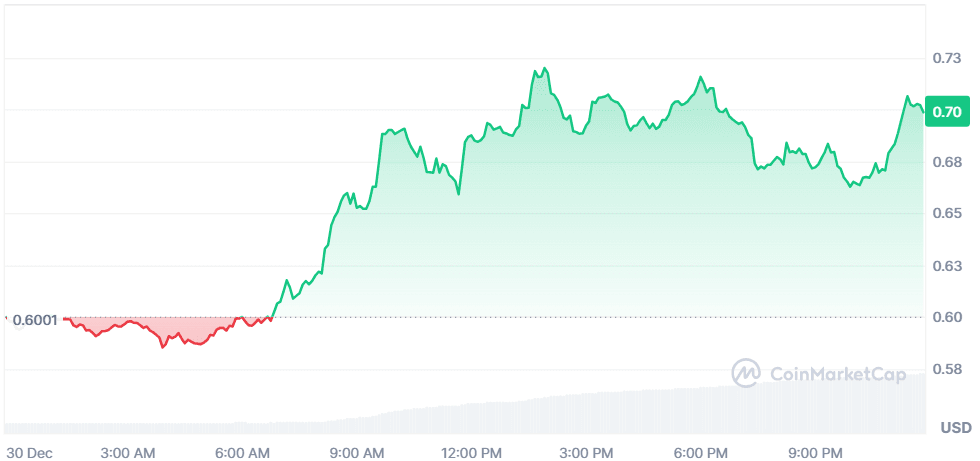The height and width of the screenshot is (461, 980).
Task: Click the 0.68 price axis label
Action: pyautogui.click(x=946, y=162)
